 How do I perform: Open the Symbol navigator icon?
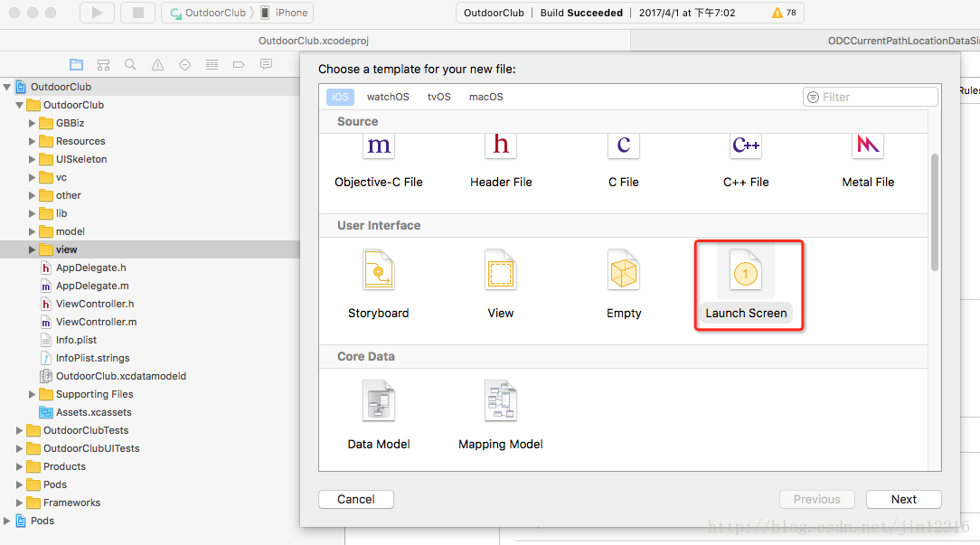point(104,64)
